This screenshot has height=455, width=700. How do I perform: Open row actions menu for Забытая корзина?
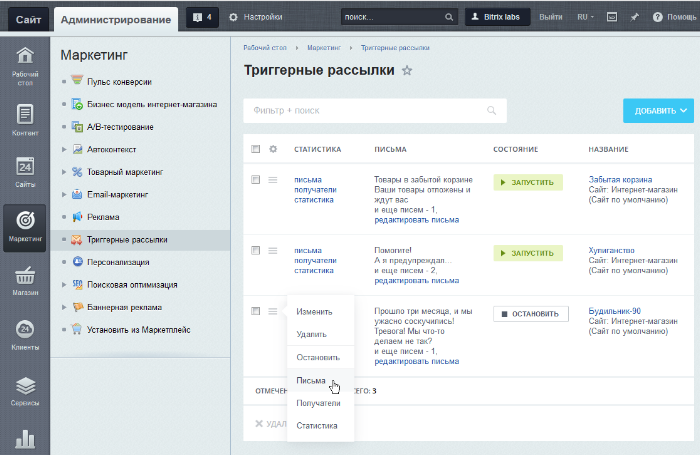point(273,179)
